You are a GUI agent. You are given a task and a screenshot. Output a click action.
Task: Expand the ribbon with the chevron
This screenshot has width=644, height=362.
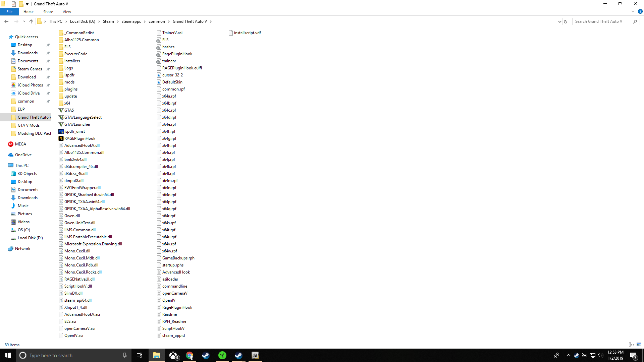click(633, 11)
